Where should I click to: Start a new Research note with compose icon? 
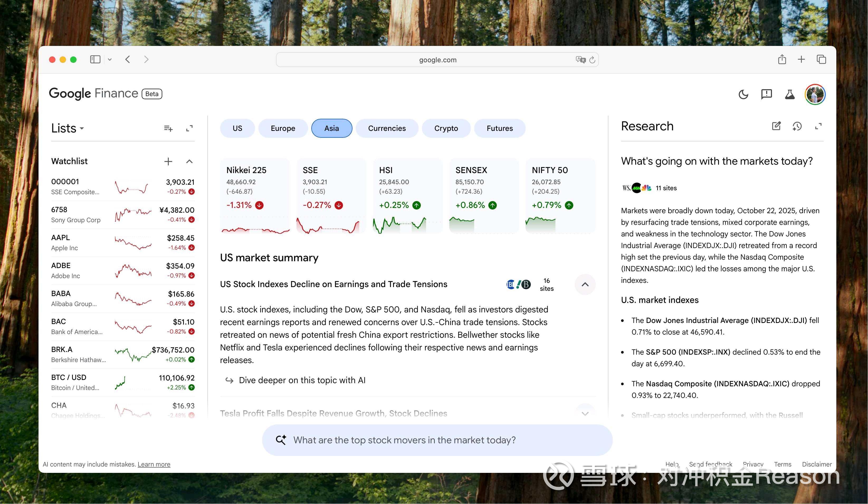coord(776,126)
